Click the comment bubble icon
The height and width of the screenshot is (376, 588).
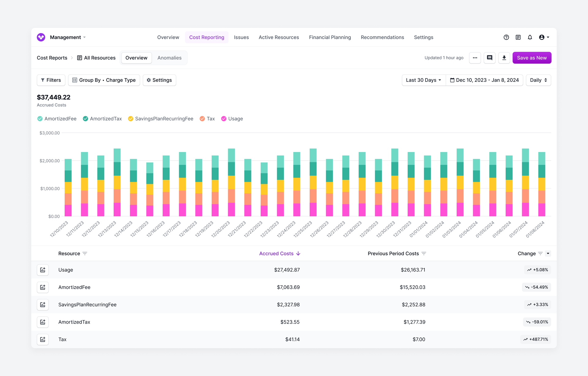489,58
